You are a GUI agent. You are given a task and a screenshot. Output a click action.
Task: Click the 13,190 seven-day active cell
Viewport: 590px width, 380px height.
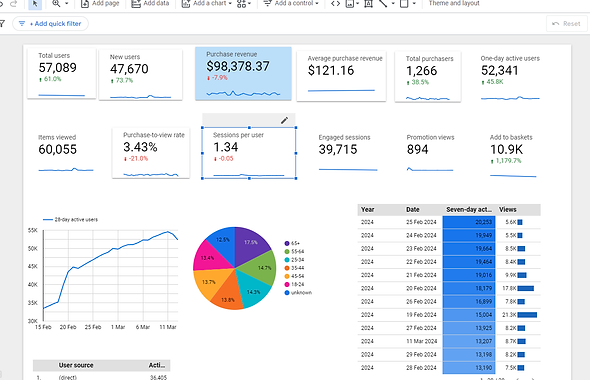click(x=469, y=368)
